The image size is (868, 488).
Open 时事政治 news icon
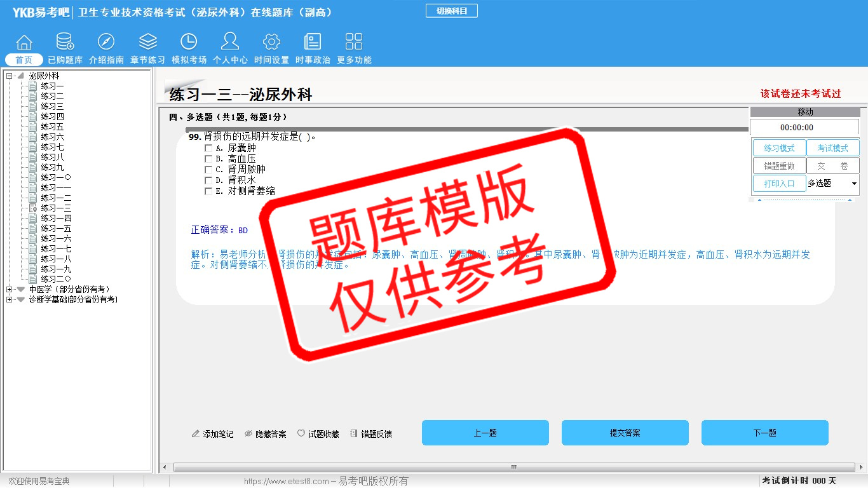313,43
